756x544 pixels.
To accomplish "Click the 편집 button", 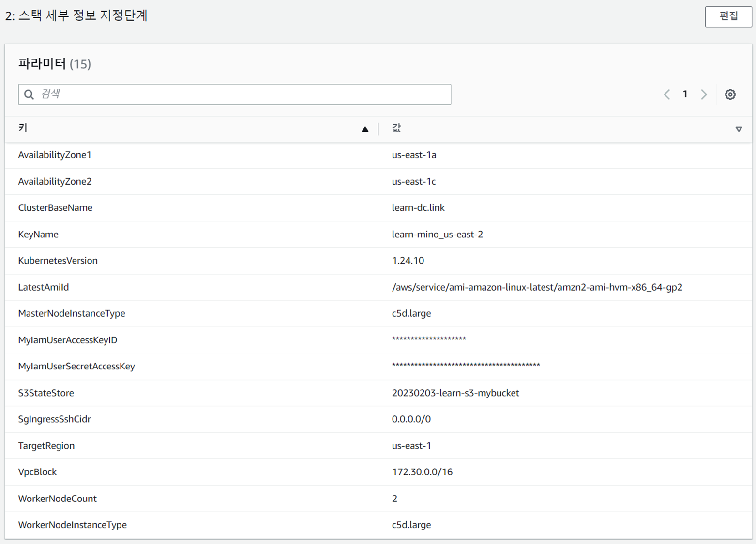I will [728, 16].
